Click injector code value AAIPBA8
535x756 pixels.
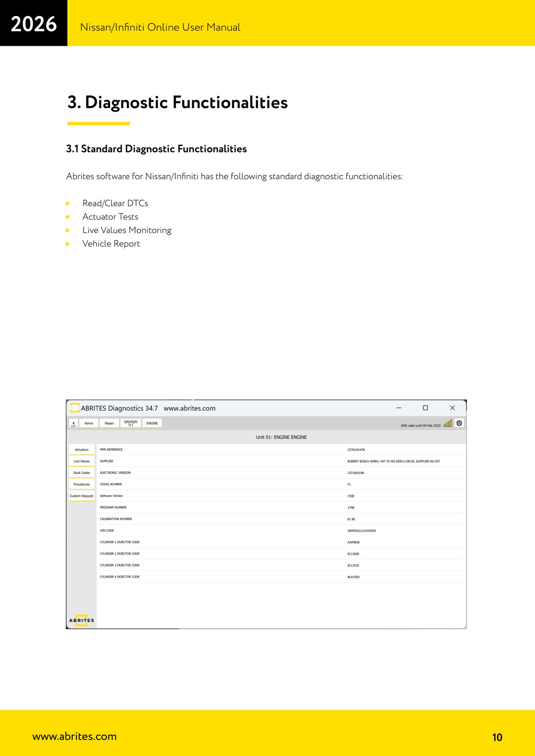[x=353, y=542]
